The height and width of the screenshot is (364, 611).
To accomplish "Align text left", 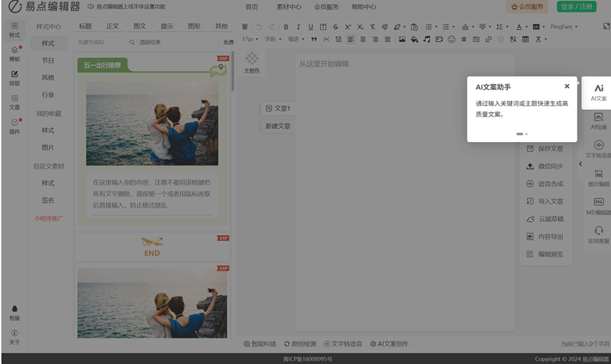I will (x=351, y=40).
